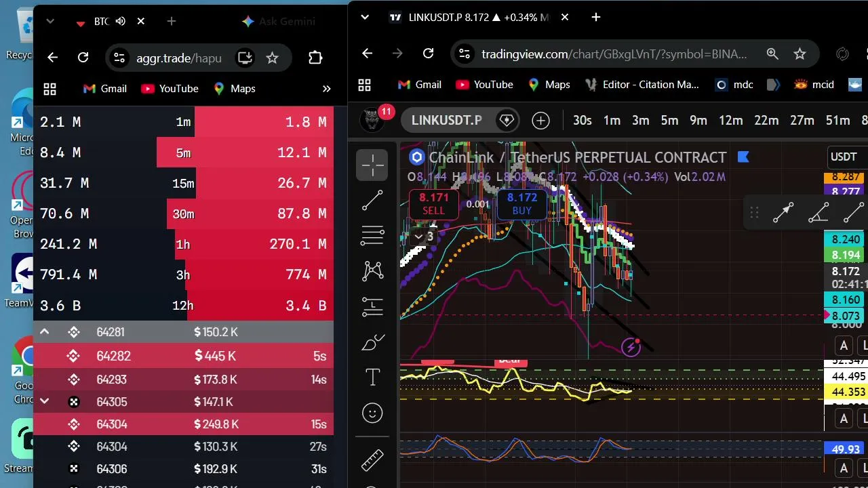The width and height of the screenshot is (868, 488).
Task: Open the Editor - Citation Ma... bookmark
Action: [641, 85]
